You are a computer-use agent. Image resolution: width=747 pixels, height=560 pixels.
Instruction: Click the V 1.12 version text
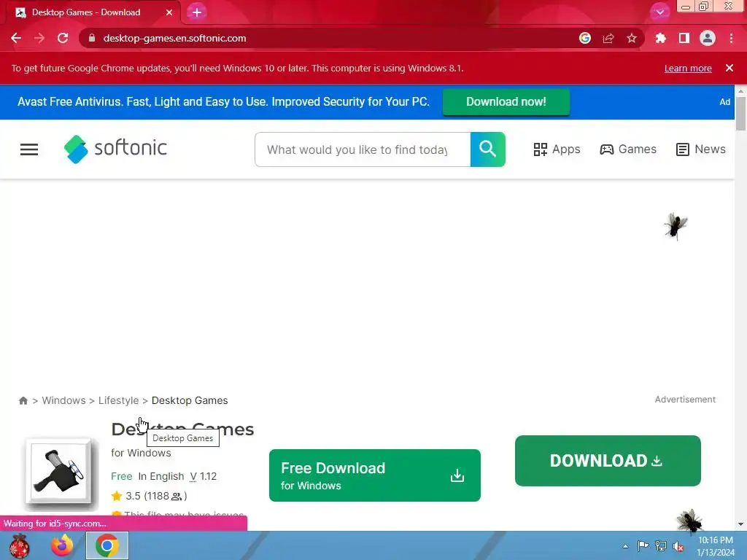tap(204, 476)
